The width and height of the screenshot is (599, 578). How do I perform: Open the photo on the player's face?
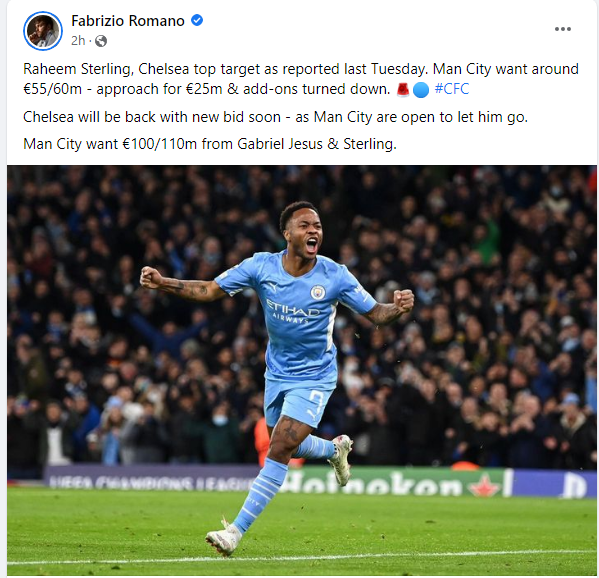click(x=304, y=231)
